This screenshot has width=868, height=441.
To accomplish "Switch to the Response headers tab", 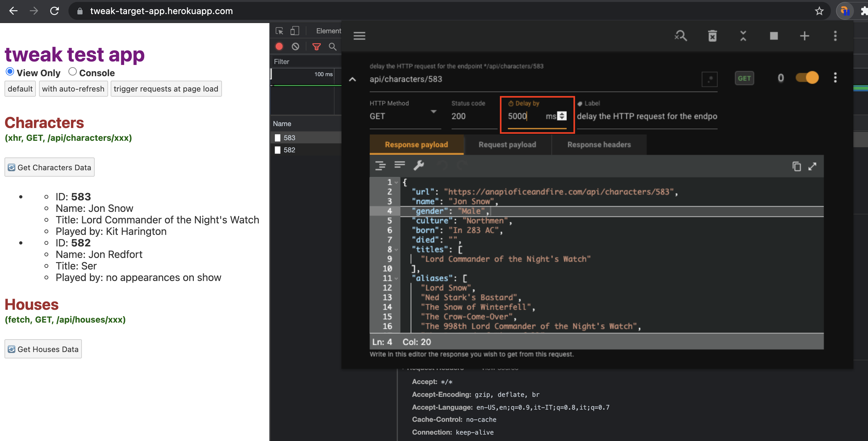I will pos(599,145).
